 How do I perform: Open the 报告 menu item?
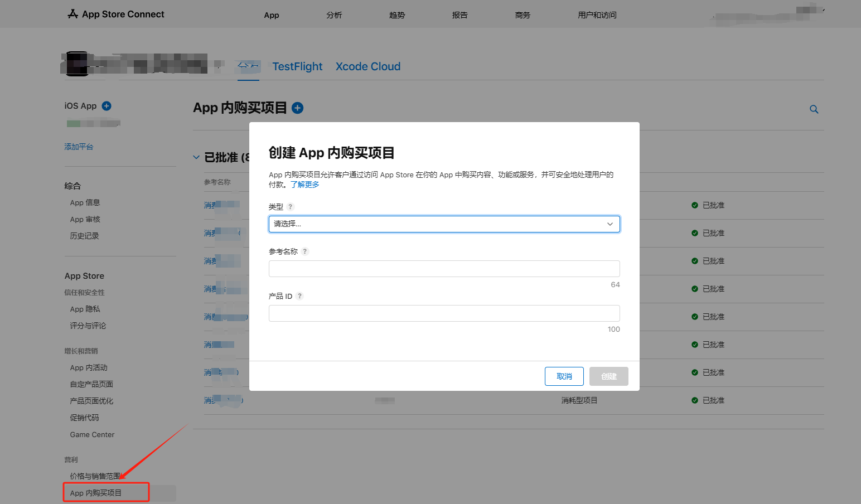(x=460, y=15)
